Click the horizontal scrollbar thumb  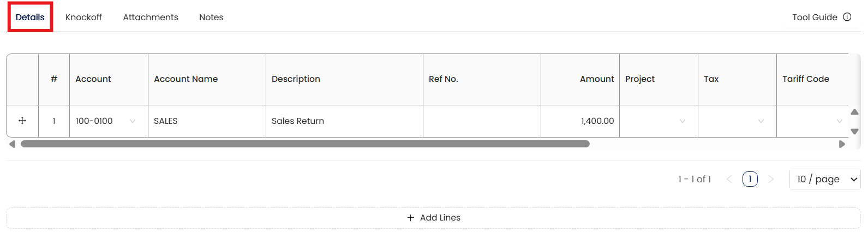point(305,144)
